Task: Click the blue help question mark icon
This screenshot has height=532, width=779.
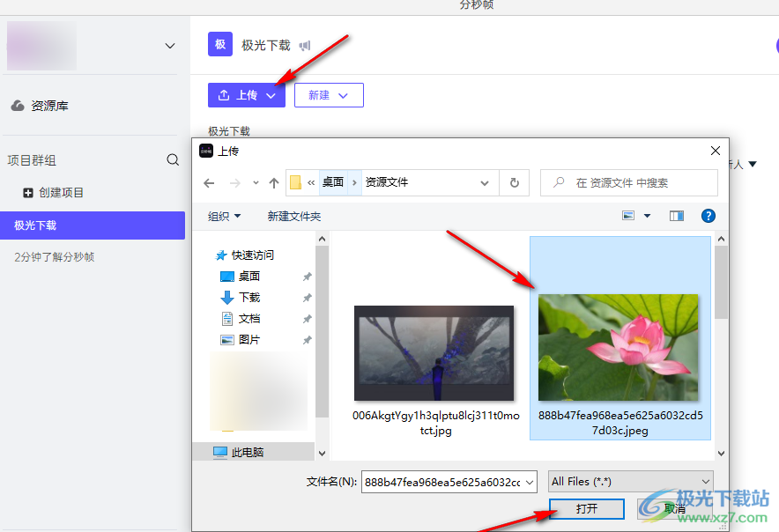Action: tap(708, 216)
